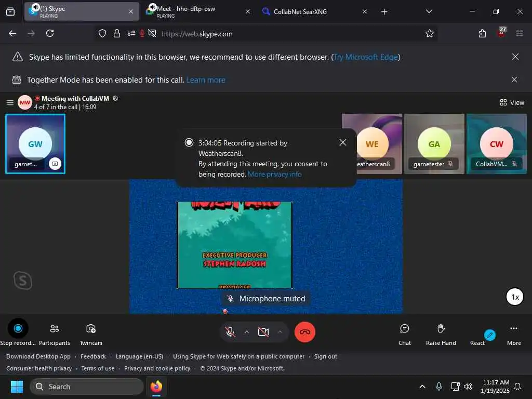Open the More options menu
The height and width of the screenshot is (399, 532).
[514, 334]
